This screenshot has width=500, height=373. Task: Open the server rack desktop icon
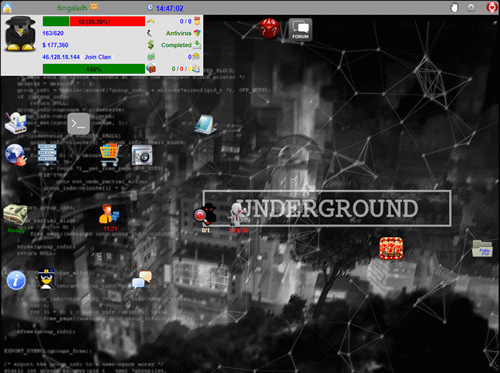[47, 154]
